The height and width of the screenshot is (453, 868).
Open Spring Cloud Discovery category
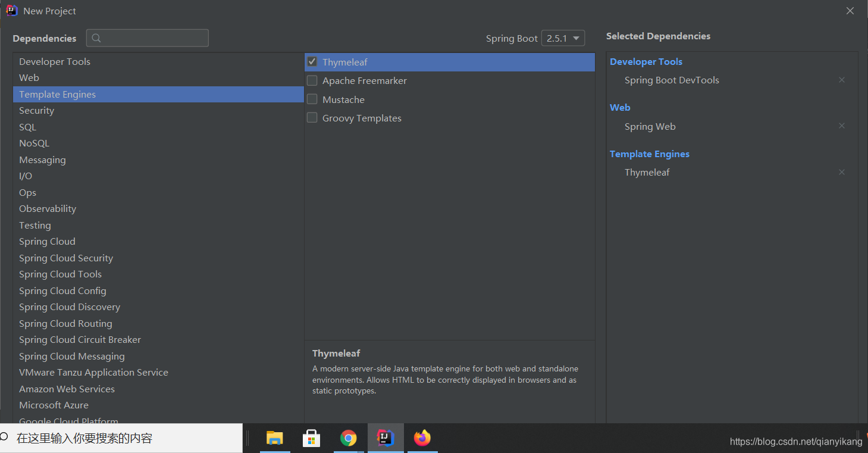[x=158, y=307]
